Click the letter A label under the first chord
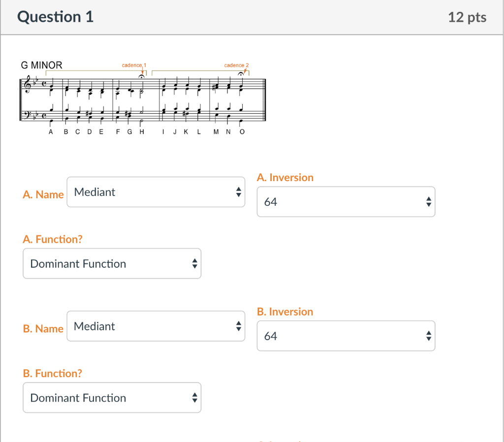 [x=50, y=131]
